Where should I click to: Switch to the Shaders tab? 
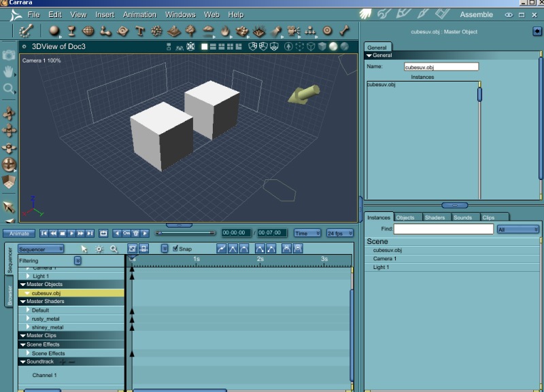tap(435, 217)
